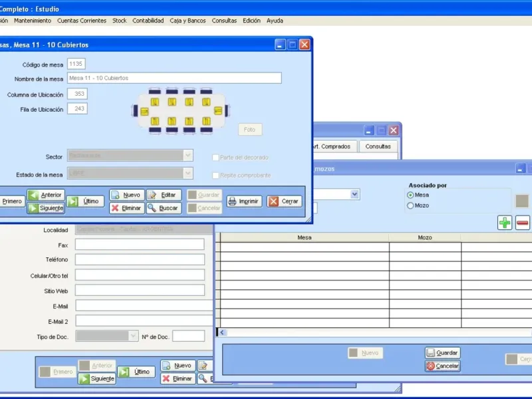This screenshot has height=399, width=532.
Task: Click Nuevo in bottom client window
Action: pos(178,365)
